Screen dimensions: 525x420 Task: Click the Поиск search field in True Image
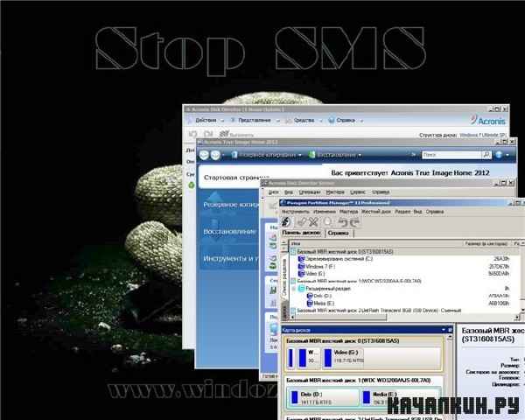(x=451, y=155)
